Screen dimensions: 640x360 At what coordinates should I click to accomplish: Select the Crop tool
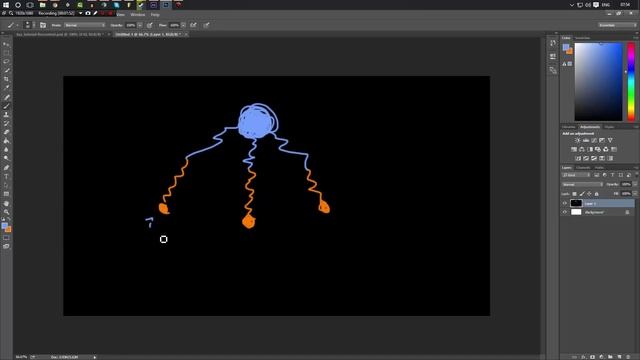pos(6,79)
